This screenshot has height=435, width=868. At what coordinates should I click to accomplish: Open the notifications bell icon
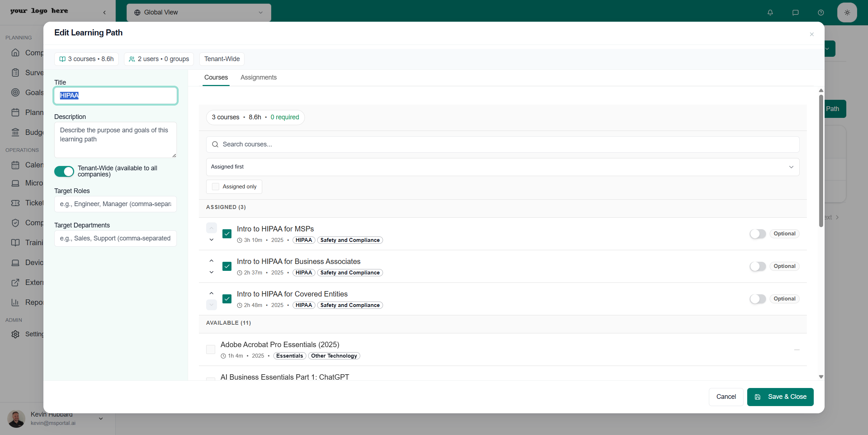click(770, 12)
